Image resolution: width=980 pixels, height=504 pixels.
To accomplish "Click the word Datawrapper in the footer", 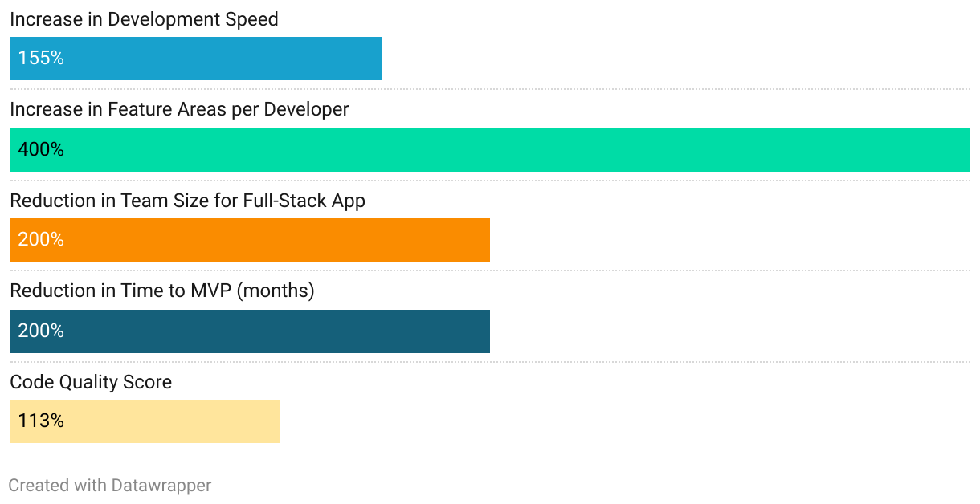I will click(161, 486).
